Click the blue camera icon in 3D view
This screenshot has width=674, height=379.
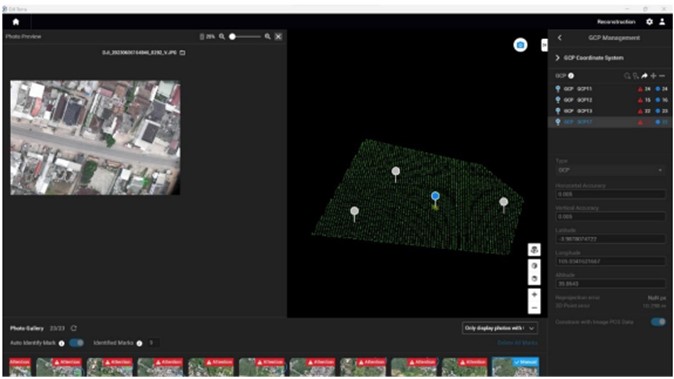coord(520,45)
